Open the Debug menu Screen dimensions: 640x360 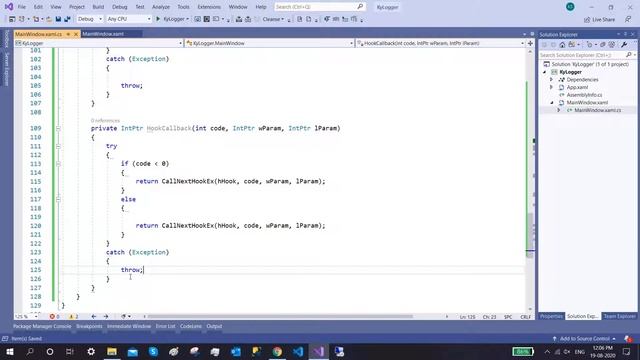pyautogui.click(x=120, y=7)
